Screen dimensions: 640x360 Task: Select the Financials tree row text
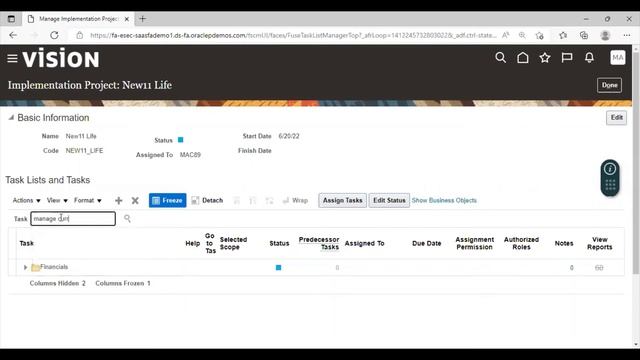[54, 267]
